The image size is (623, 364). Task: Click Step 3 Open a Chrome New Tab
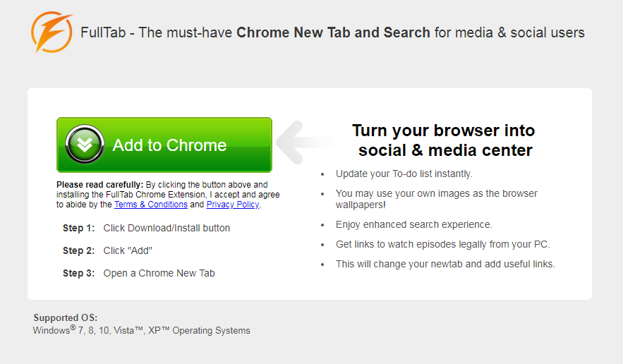tap(139, 274)
